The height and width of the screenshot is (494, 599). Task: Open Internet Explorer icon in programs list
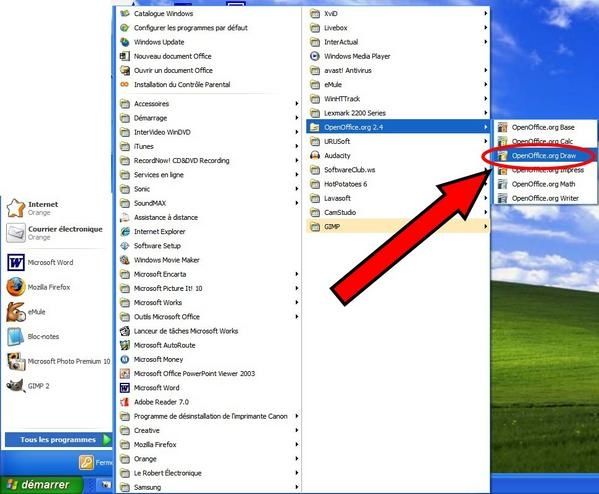pos(125,232)
